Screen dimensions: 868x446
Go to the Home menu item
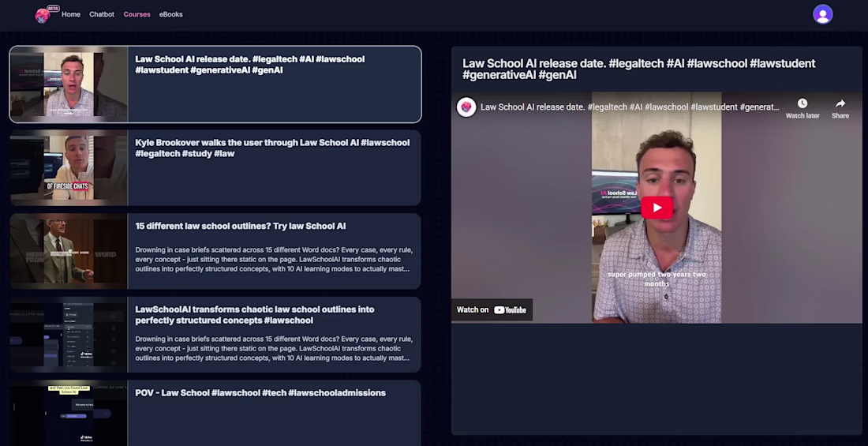71,14
